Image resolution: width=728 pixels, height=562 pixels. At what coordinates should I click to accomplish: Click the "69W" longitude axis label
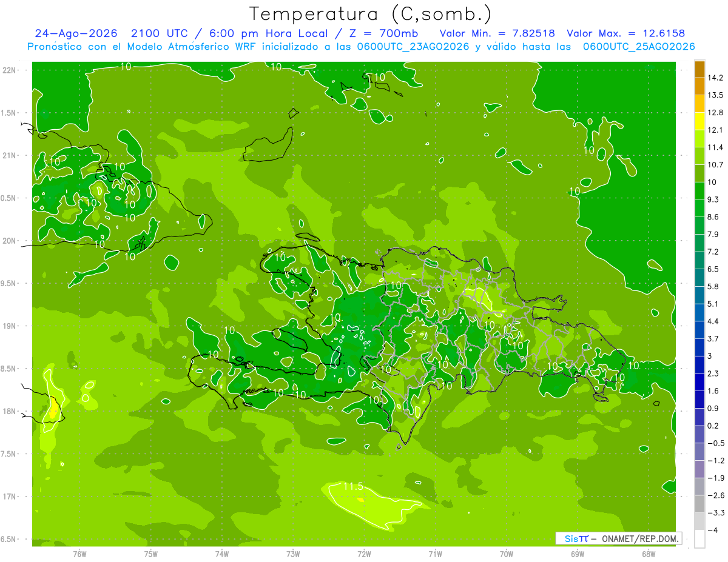pyautogui.click(x=578, y=555)
